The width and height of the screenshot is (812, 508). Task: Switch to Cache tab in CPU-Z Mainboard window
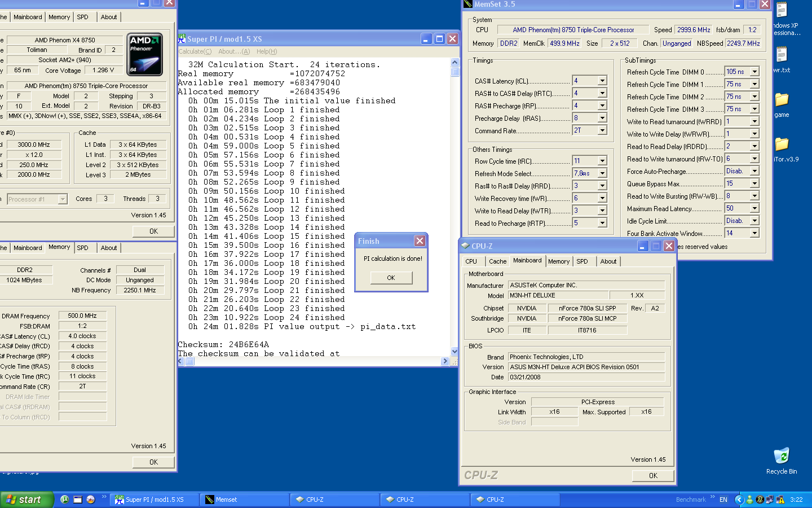coord(497,261)
